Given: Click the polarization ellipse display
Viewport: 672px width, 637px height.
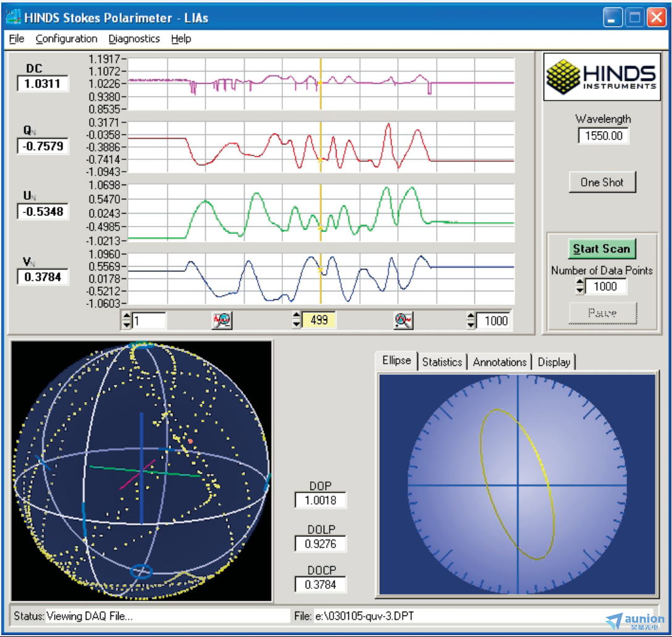Looking at the screenshot, I should click(518, 485).
